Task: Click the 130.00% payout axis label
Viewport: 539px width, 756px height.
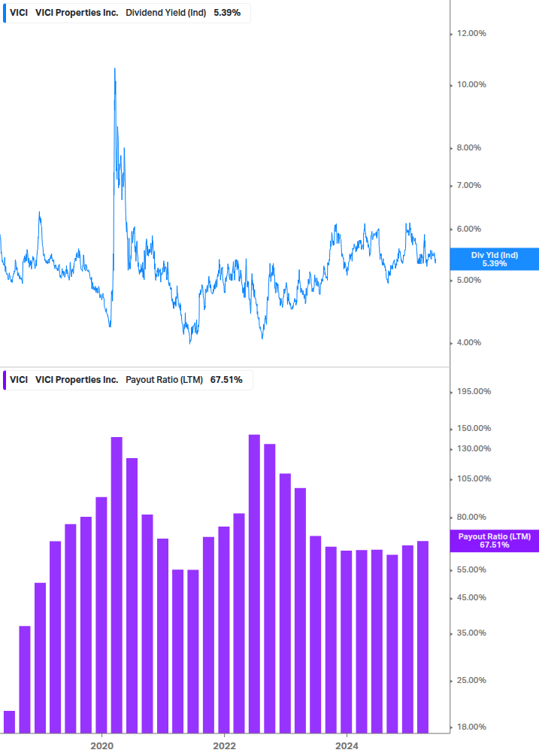Action: [474, 448]
